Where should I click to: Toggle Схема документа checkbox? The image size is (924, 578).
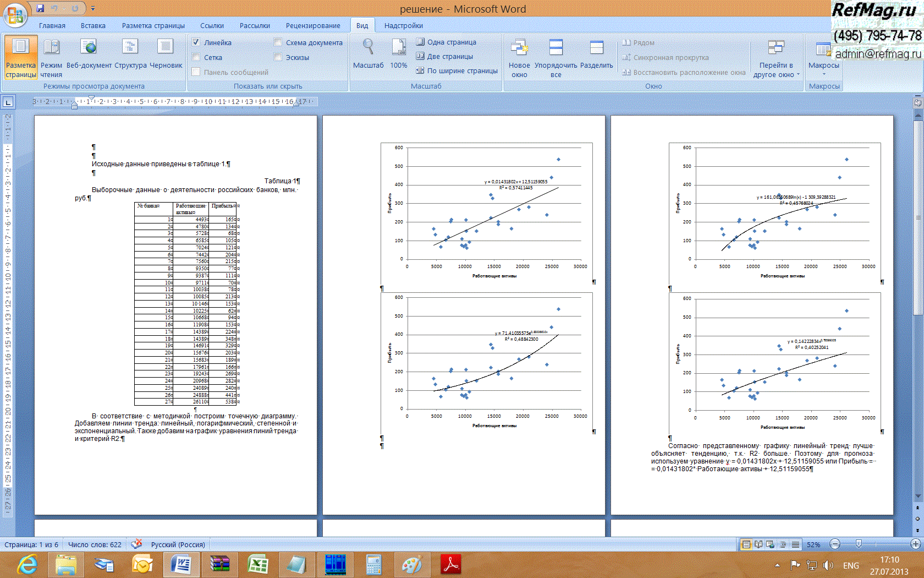278,42
